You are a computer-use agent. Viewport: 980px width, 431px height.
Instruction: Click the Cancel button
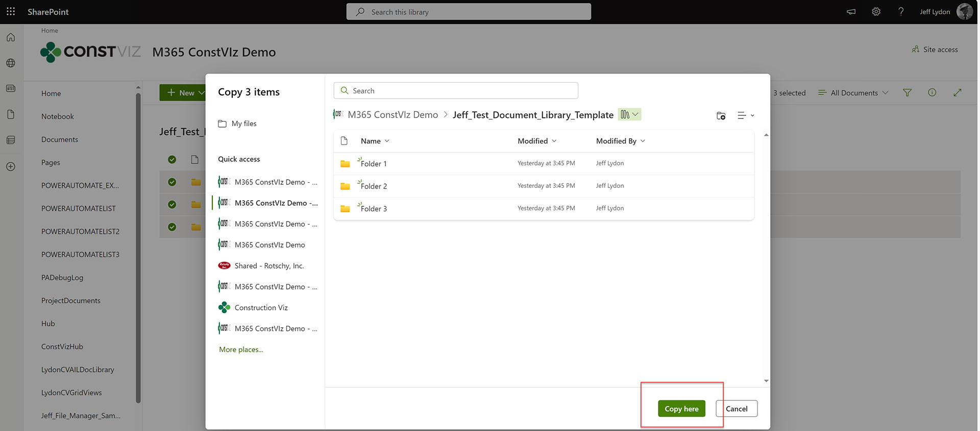click(737, 409)
